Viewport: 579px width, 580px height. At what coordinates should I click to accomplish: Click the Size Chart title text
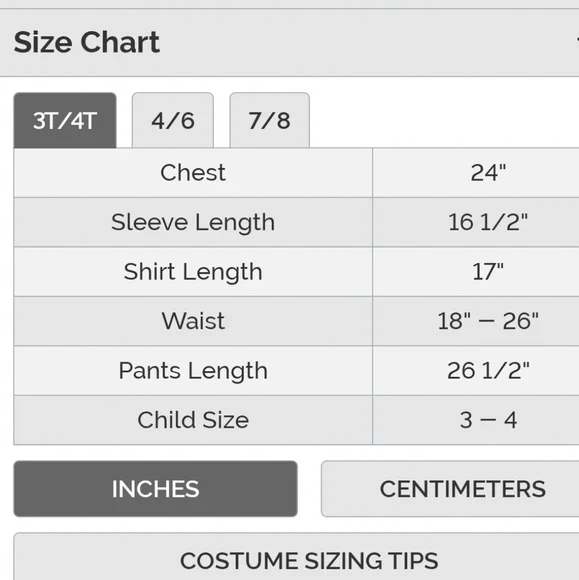87,43
